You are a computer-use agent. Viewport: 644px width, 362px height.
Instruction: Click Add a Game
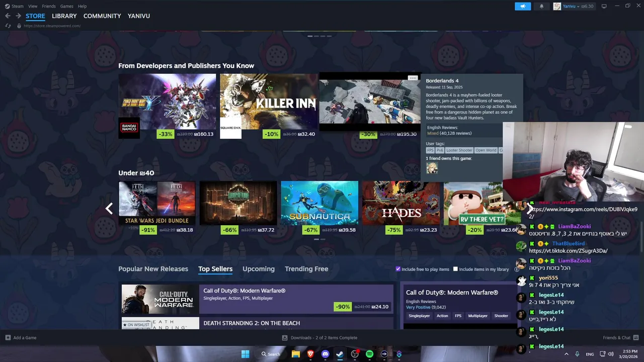(21, 338)
